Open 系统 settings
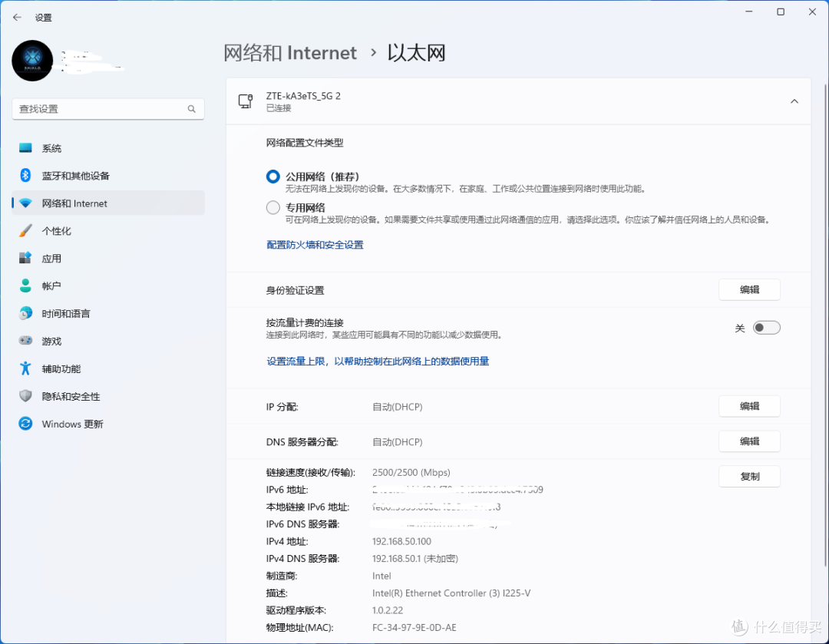This screenshot has width=829, height=644. pyautogui.click(x=108, y=148)
